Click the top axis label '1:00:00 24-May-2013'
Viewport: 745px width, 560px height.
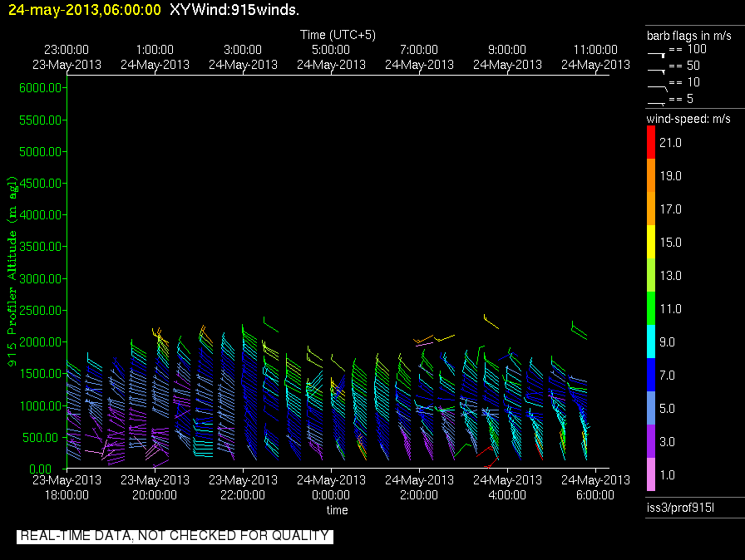tap(155, 57)
